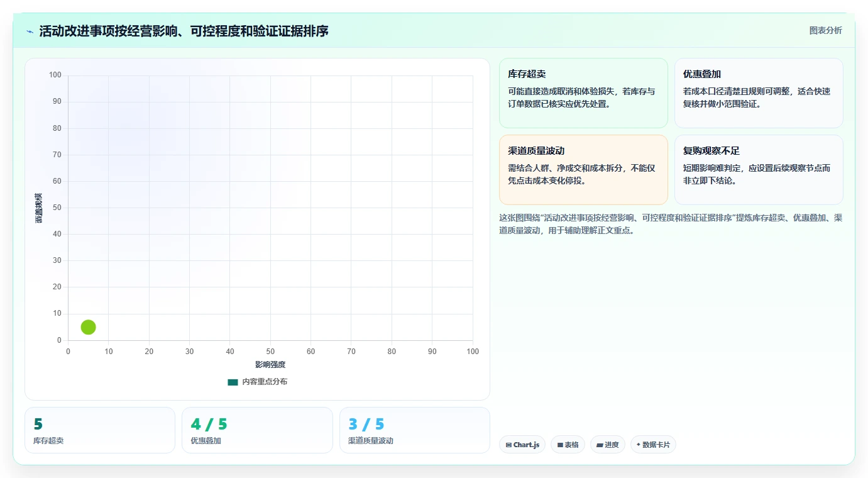Select the 渠道质量波动 insight card heading
Viewport: 868px width, 478px height.
(536, 151)
